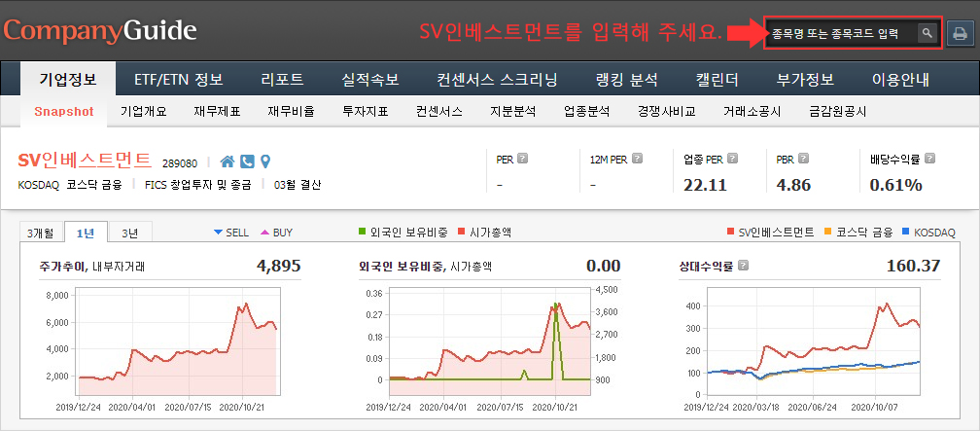
Task: Click the stock code 289080
Action: tap(179, 163)
